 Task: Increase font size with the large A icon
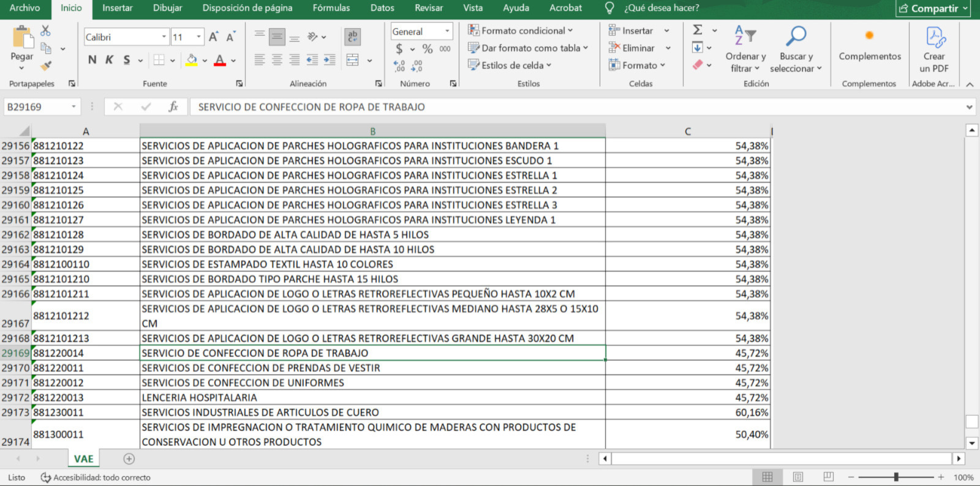pyautogui.click(x=213, y=37)
